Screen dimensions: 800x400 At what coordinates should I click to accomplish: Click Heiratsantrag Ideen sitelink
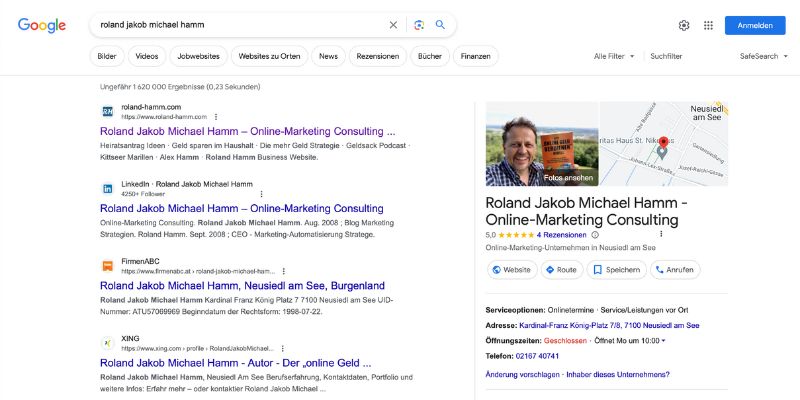133,145
